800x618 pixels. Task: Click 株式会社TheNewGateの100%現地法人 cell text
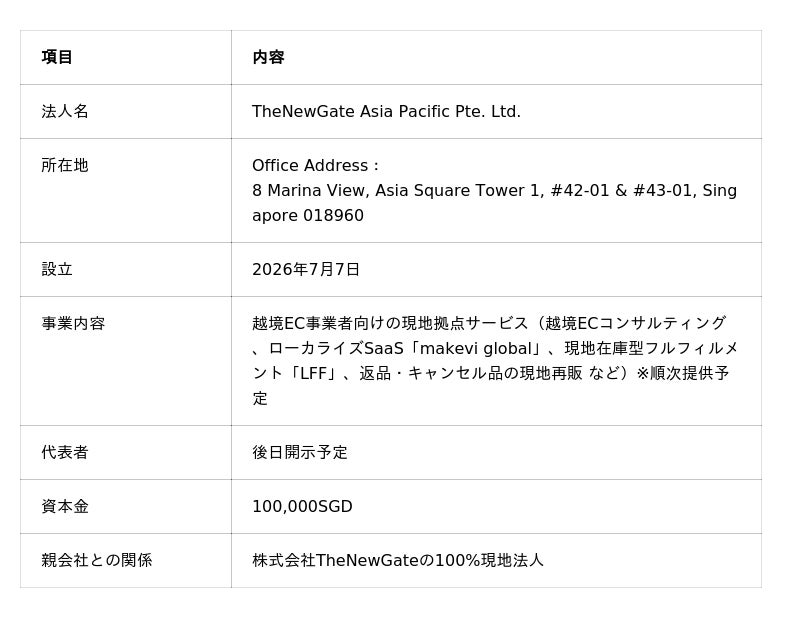click(x=398, y=560)
